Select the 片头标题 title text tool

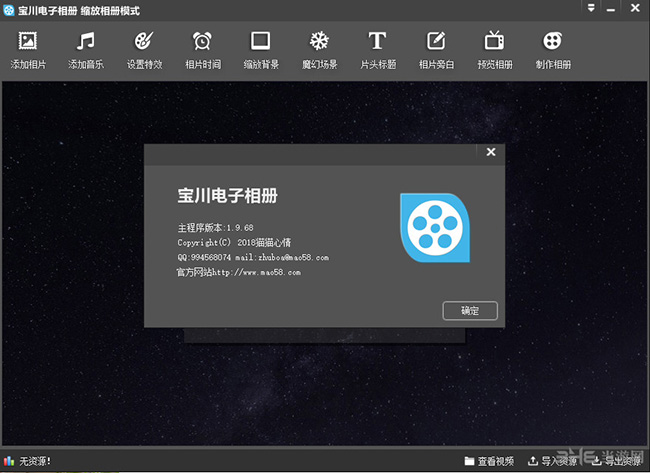pyautogui.click(x=377, y=42)
